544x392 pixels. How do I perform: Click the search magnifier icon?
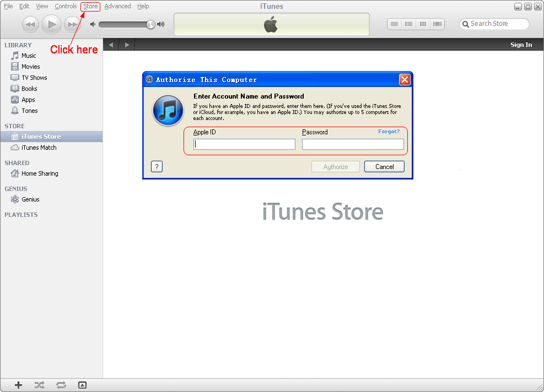466,24
